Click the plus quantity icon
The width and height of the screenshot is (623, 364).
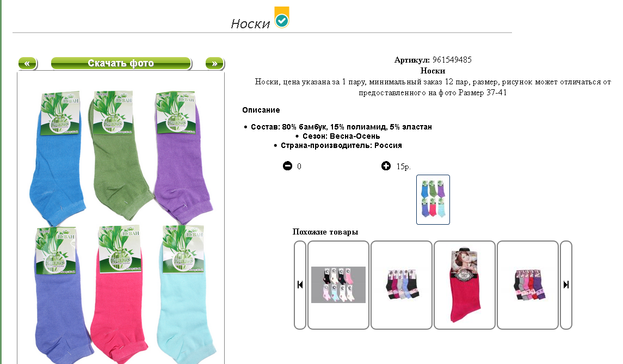(x=386, y=166)
